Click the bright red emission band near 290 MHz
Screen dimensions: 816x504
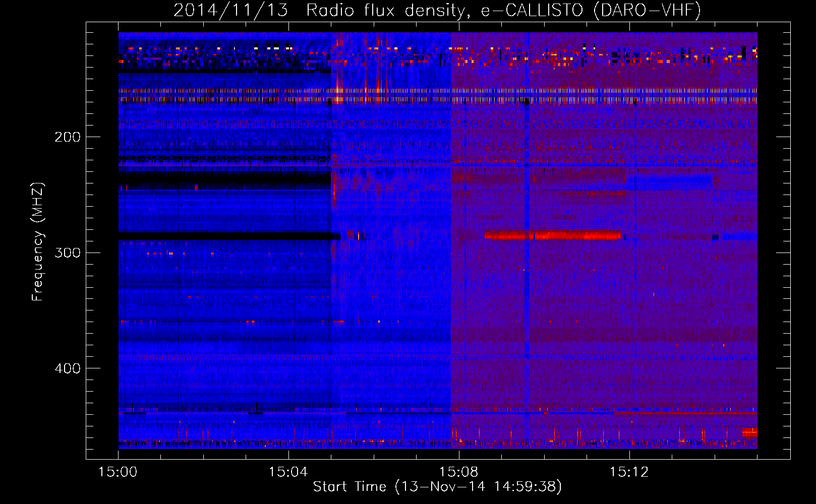point(552,235)
